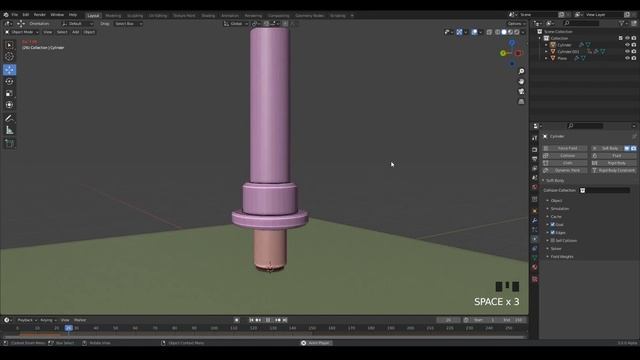Switch to the Modeling workspace tab

113,16
